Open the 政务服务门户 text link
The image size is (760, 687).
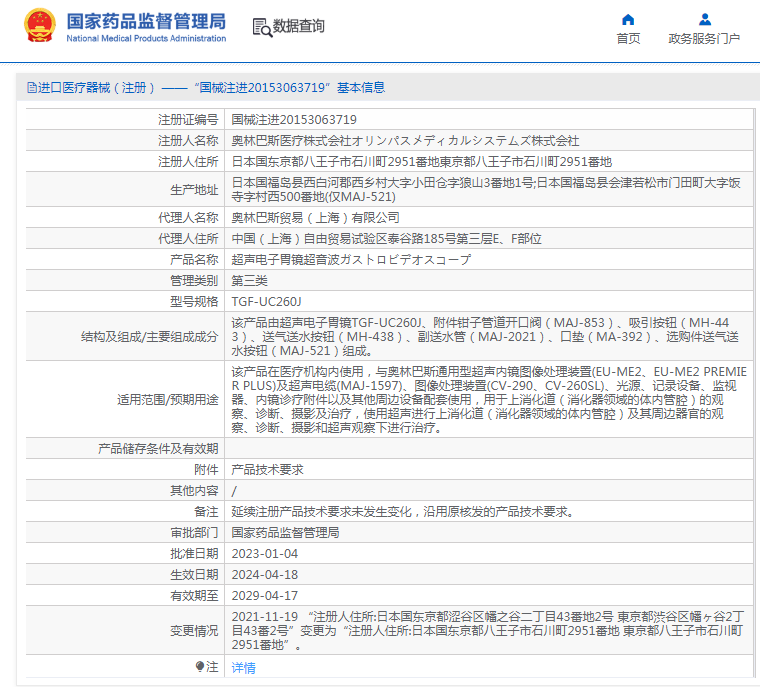pos(704,38)
